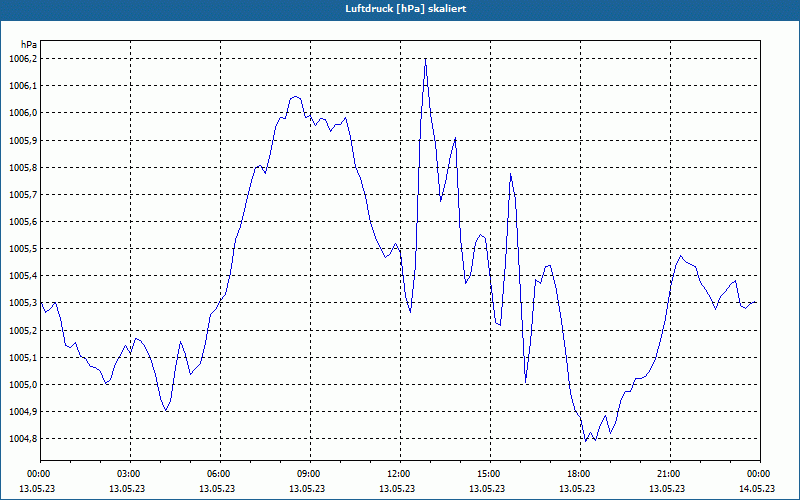Select the 13.05.23 date under 18:00

[577, 488]
